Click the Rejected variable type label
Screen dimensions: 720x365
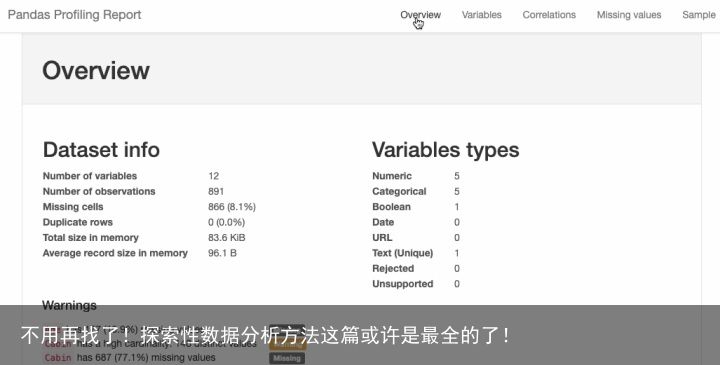point(394,269)
